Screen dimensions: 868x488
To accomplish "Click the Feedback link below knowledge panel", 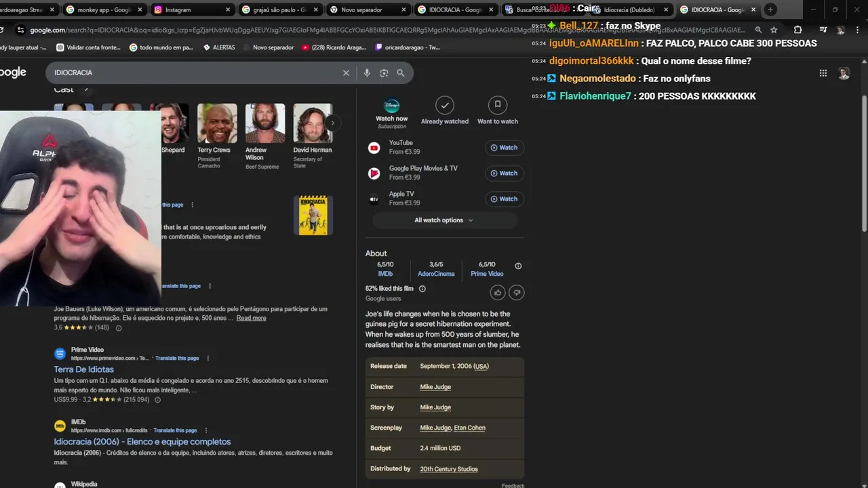I will click(x=513, y=485).
